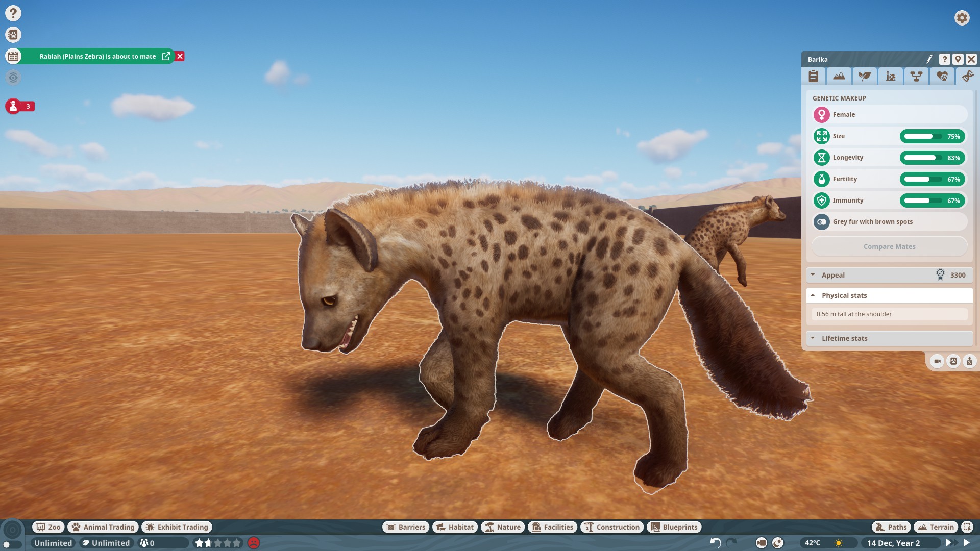Screen dimensions: 980x551
Task: Open the Paths tool
Action: (891, 527)
